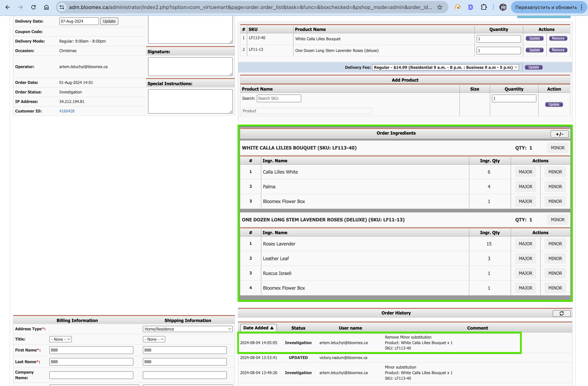Bookmark this page with the star icon
This screenshot has width=588, height=386.
[440, 7]
